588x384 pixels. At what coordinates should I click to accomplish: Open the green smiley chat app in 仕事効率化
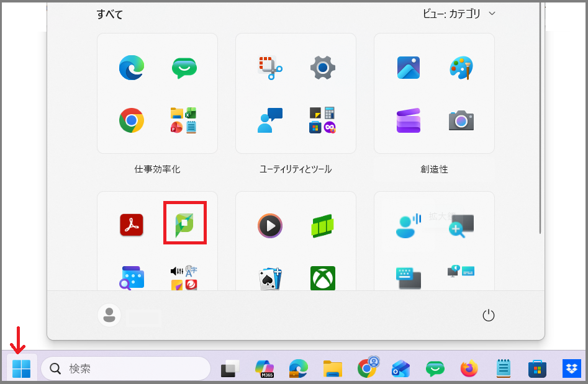point(184,68)
